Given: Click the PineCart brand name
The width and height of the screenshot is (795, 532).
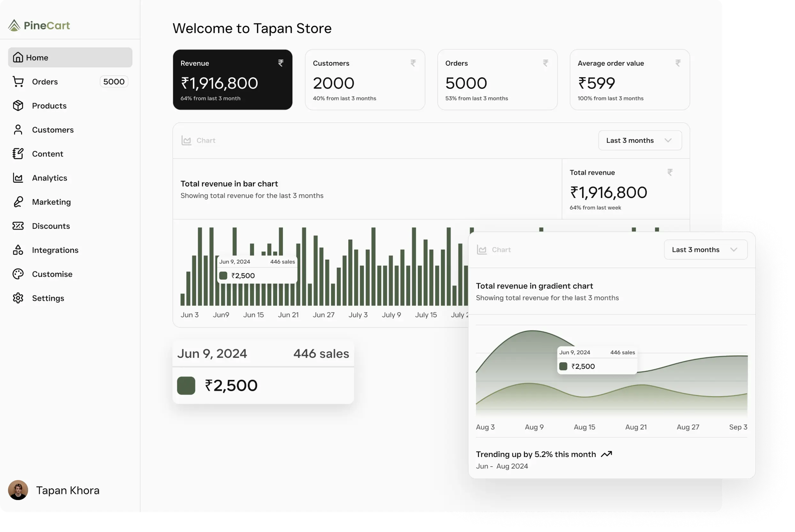Looking at the screenshot, I should tap(47, 25).
